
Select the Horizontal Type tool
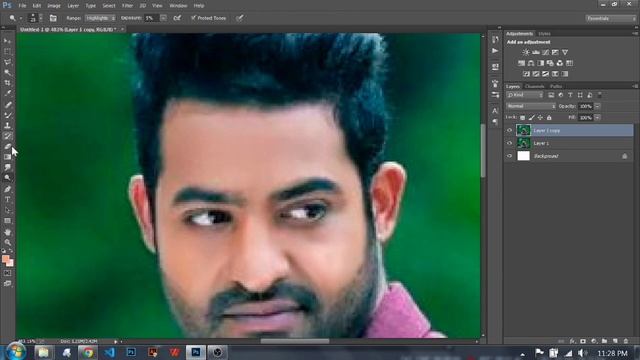click(7, 200)
